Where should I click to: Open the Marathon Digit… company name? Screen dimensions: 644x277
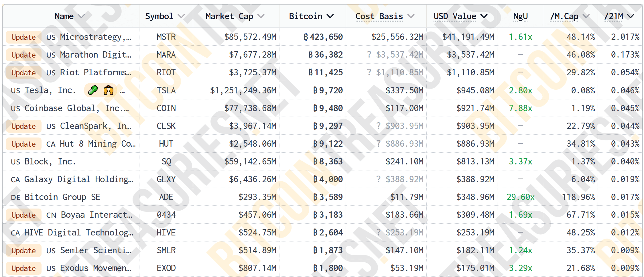pos(96,55)
